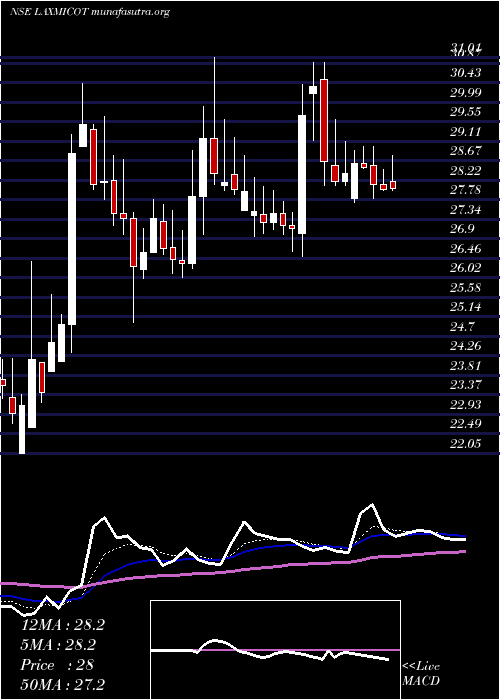Click the 25.14 price axis label
The image size is (500, 700).
[467, 307]
